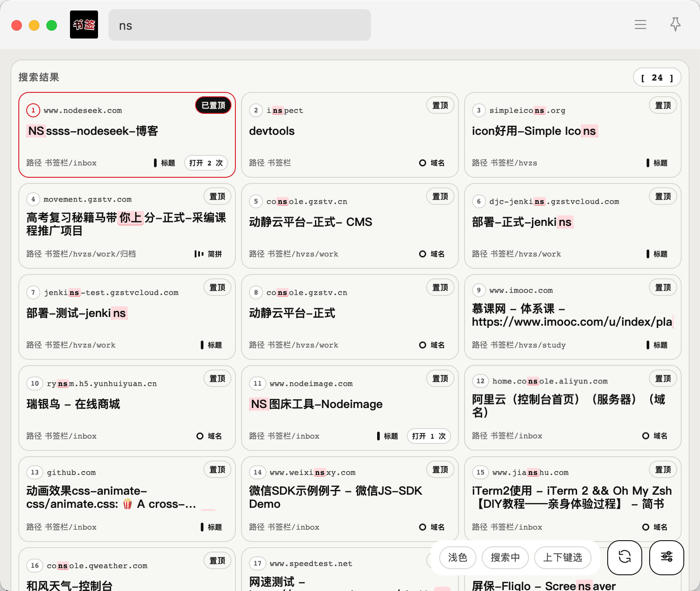700x591 pixels.
Task: Open the icon好用-Simple Icons bookmark title
Action: click(535, 131)
